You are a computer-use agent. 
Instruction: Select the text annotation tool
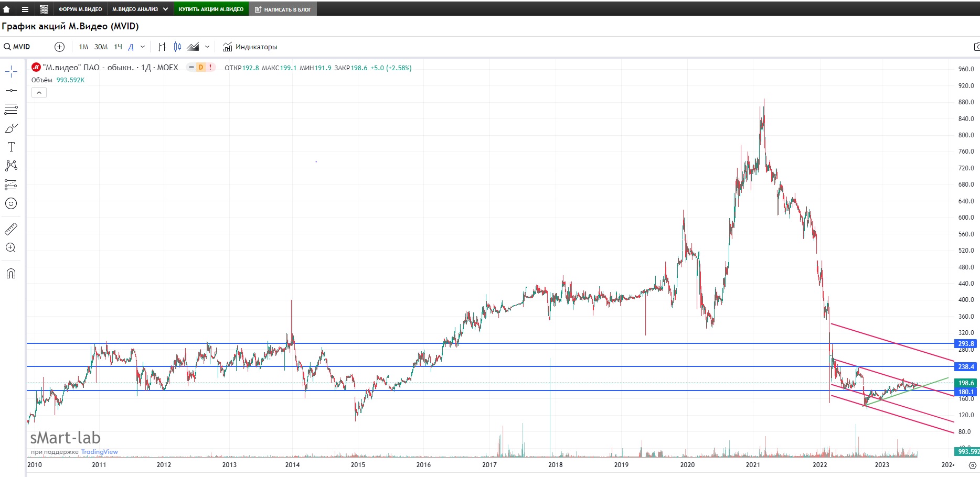(x=11, y=147)
